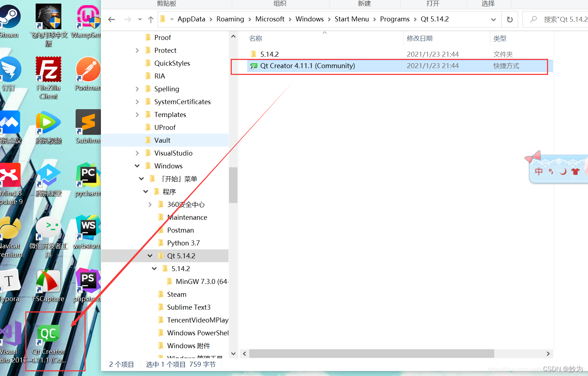Screen dimensions: 588x376
Task: Click the navigation pane vertical scrollbar
Action: pyautogui.click(x=233, y=185)
